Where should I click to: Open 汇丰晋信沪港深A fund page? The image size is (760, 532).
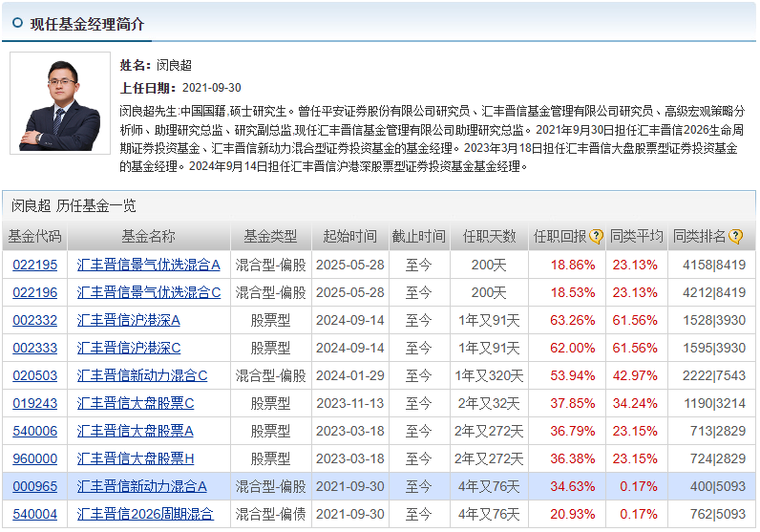(x=129, y=320)
